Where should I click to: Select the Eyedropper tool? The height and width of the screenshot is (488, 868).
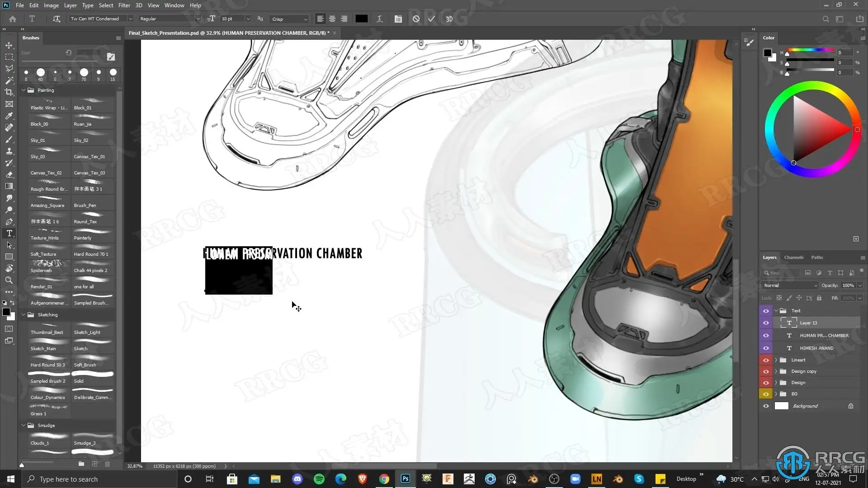pos(9,116)
